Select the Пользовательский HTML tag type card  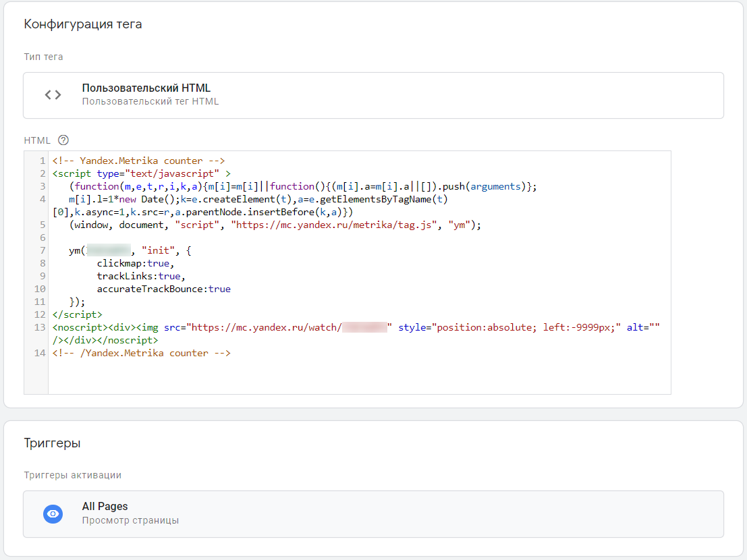point(374,95)
